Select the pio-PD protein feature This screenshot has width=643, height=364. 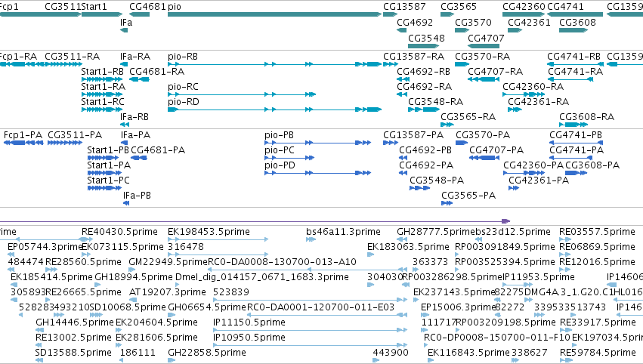click(318, 173)
